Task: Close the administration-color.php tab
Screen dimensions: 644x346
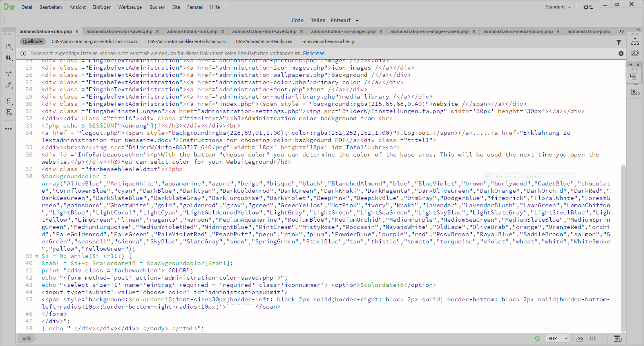Action: click(77, 31)
